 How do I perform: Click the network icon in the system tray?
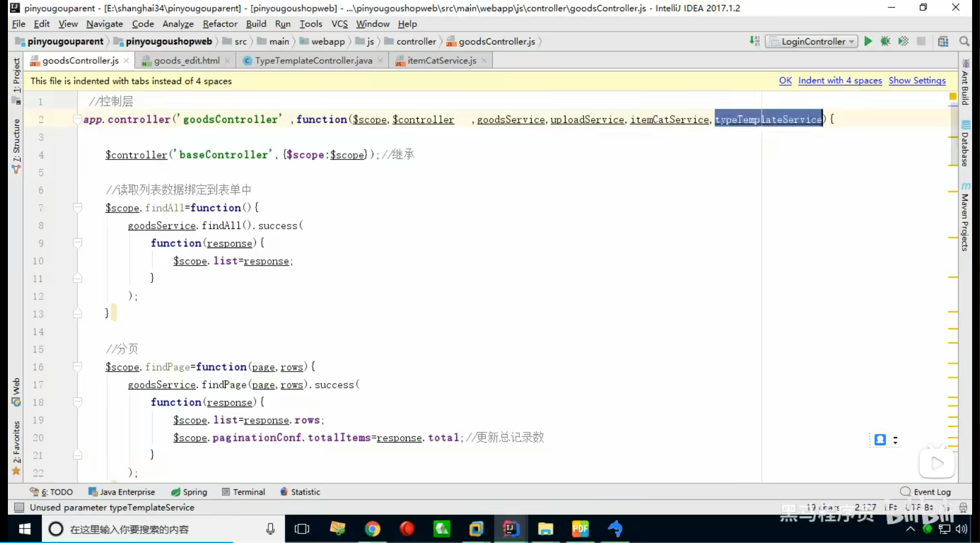944,529
